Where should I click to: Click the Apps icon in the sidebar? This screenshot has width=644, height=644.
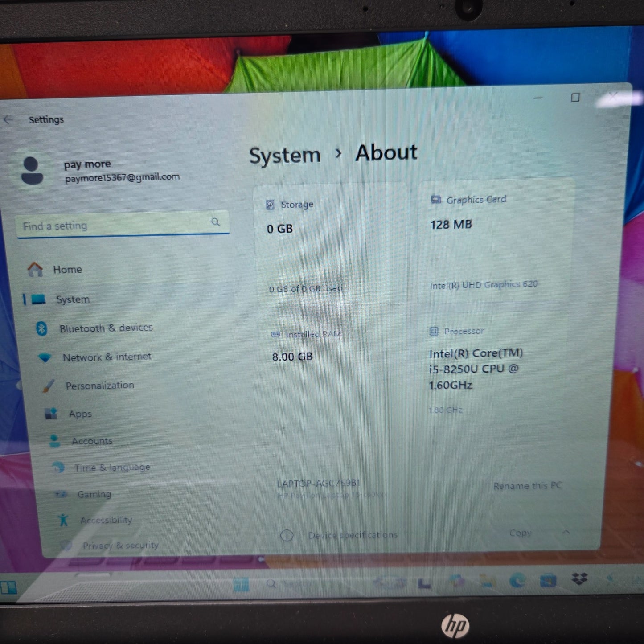(x=51, y=414)
